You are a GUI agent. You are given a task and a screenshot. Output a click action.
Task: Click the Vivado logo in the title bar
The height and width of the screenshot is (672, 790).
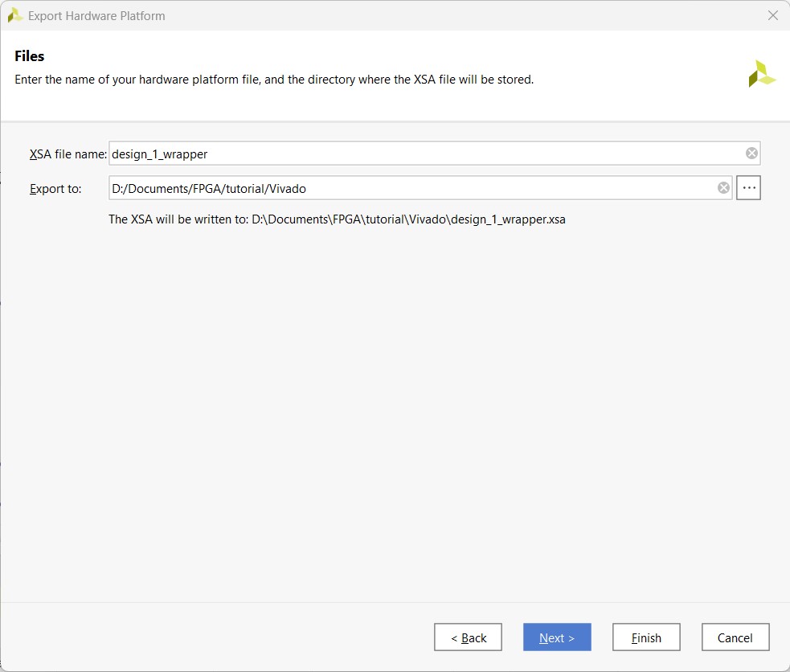tap(14, 15)
